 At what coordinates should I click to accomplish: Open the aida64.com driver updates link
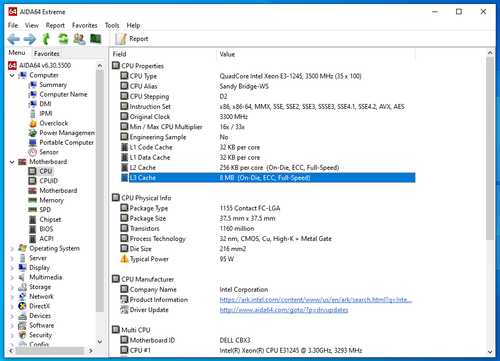click(x=284, y=310)
